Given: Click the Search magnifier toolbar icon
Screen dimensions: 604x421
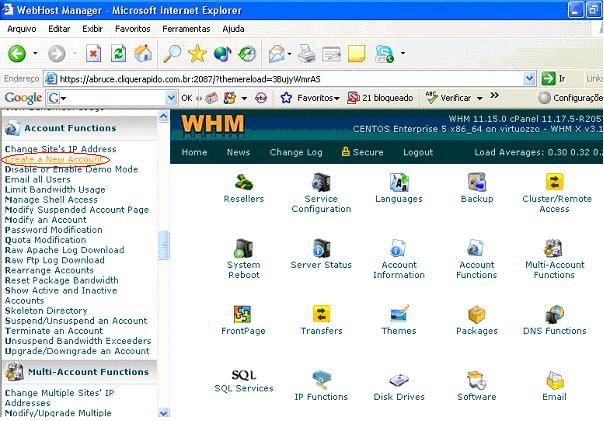Looking at the screenshot, I should pos(172,54).
